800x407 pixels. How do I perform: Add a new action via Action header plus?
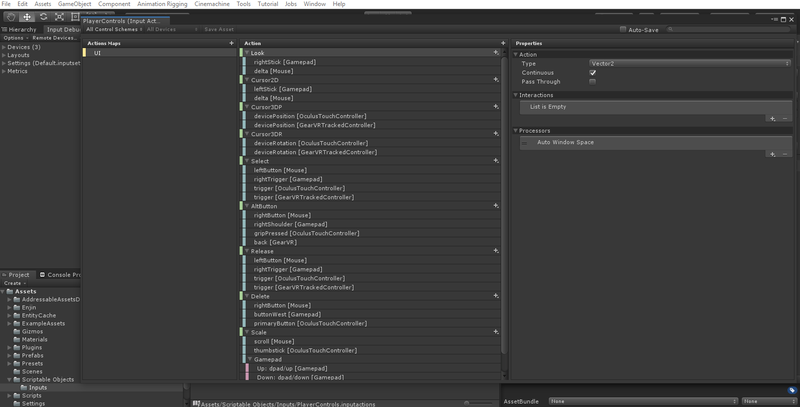point(503,43)
